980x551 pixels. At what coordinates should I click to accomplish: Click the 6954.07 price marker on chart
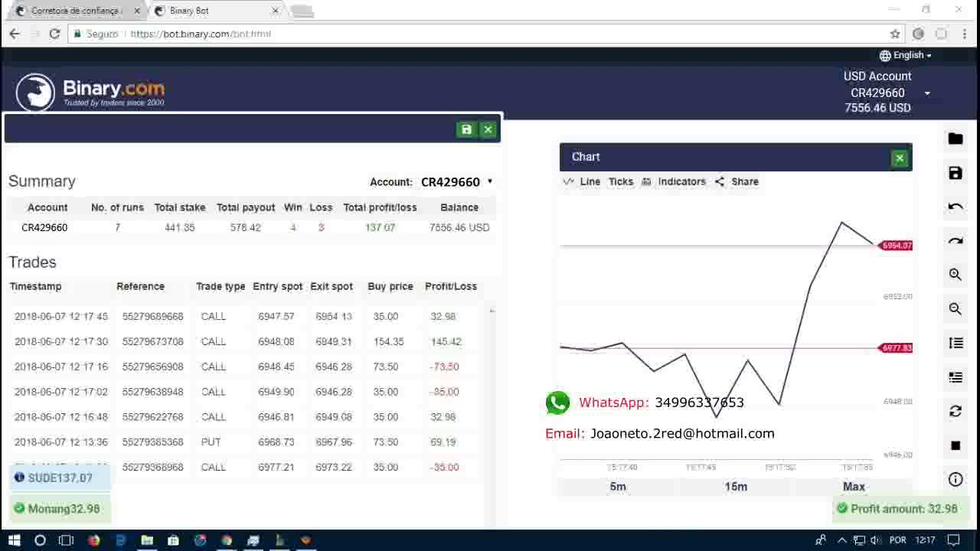897,246
